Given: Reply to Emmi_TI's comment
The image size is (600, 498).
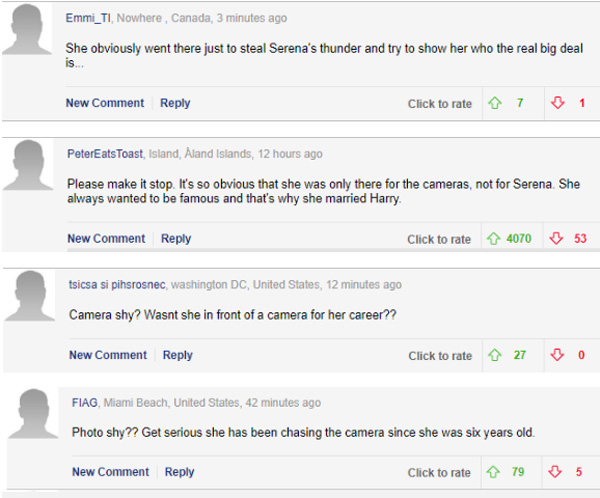Looking at the screenshot, I should pyautogui.click(x=175, y=103).
